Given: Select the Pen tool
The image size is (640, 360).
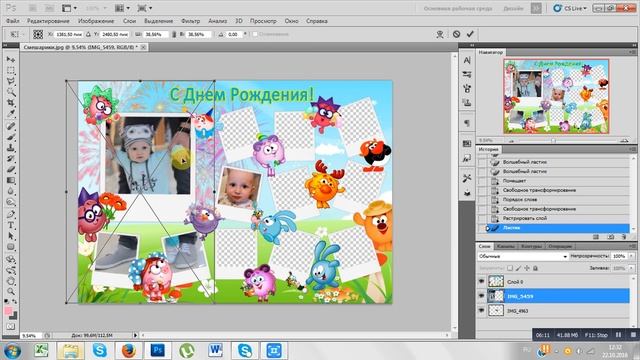Looking at the screenshot, I should tap(11, 214).
